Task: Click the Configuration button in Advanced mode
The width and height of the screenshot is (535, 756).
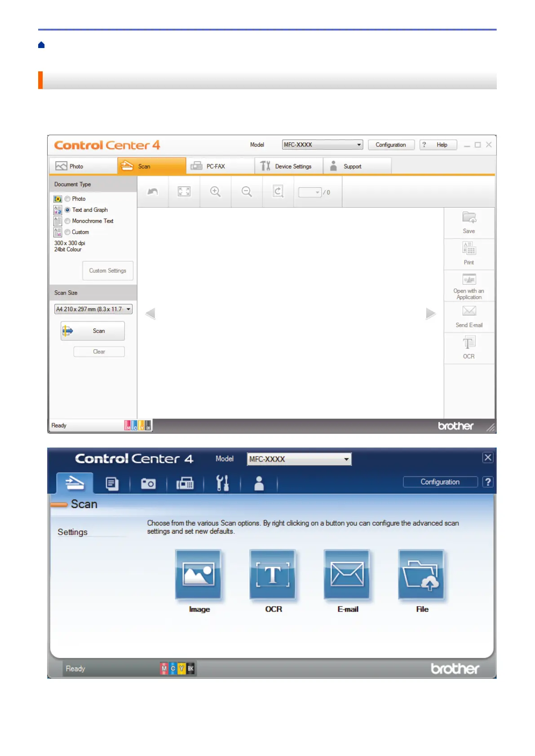Action: pyautogui.click(x=440, y=482)
